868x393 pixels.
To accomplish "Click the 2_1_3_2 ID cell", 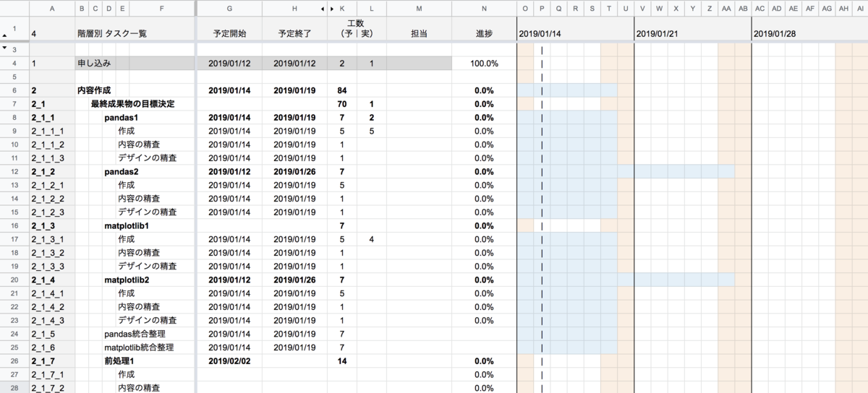I will pos(53,252).
